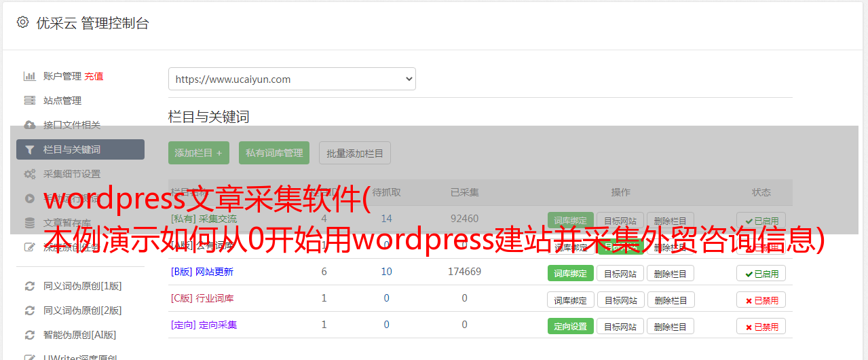868x360 pixels.
Task: Click the gear logo icon beside 优采云
Action: 22,22
